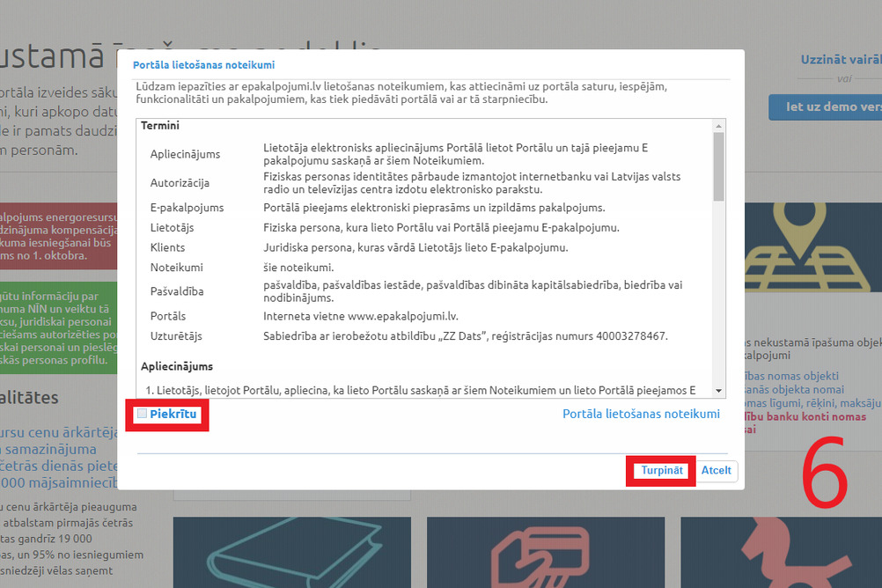Click the terms box scrollbar thumb

(x=718, y=166)
